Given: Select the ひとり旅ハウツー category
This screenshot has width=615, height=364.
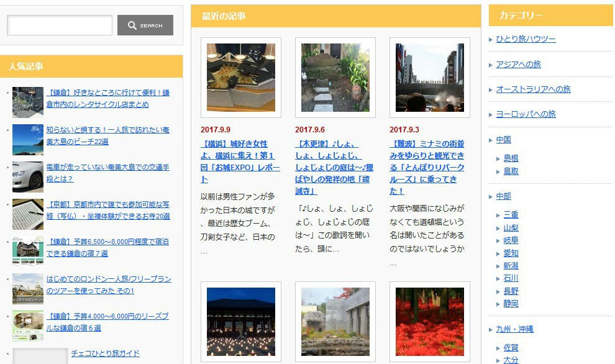Looking at the screenshot, I should [x=526, y=39].
